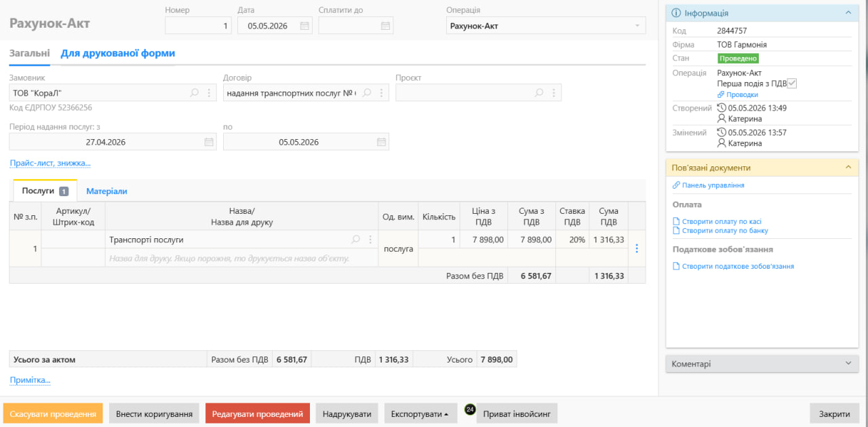Switch to Для друкованої форми tab
This screenshot has height=427, width=868.
click(118, 53)
